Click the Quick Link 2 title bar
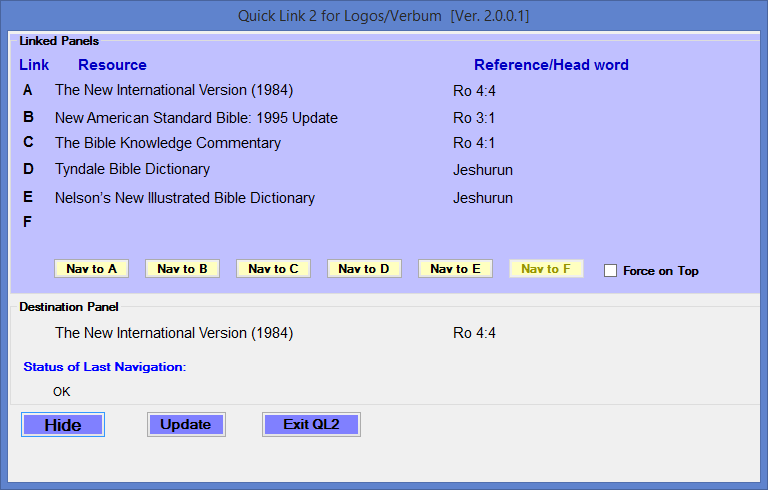 coord(384,16)
